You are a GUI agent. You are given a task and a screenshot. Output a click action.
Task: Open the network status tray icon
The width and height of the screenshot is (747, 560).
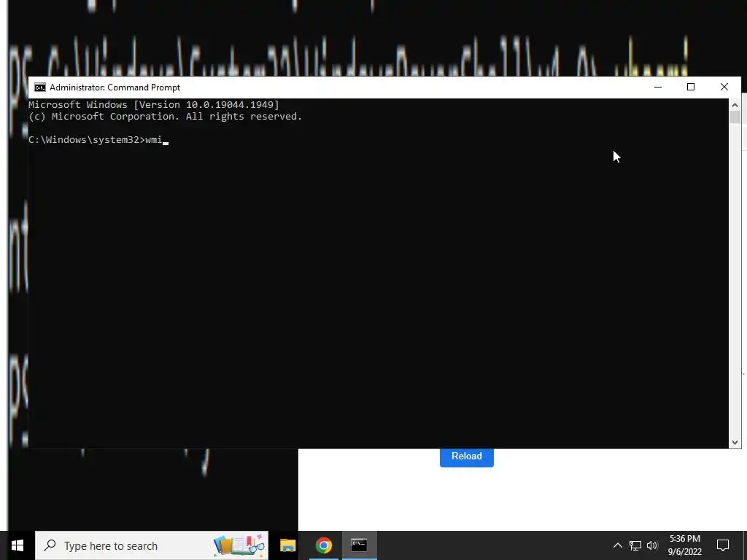pos(635,545)
